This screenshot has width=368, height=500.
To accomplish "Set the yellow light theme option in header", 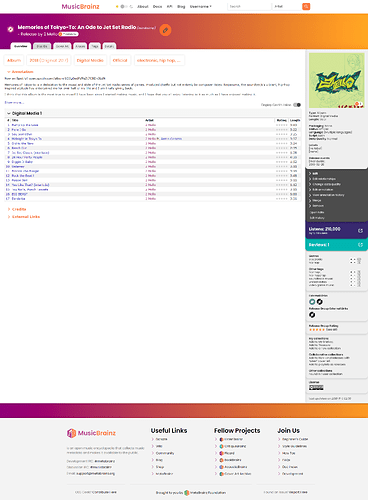I will pyautogui.click(x=117, y=6).
